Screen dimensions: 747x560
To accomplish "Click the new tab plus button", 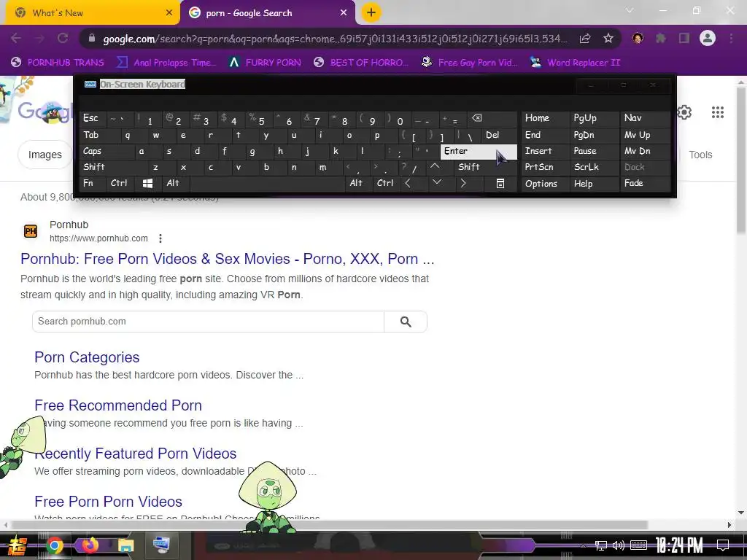I will click(371, 13).
